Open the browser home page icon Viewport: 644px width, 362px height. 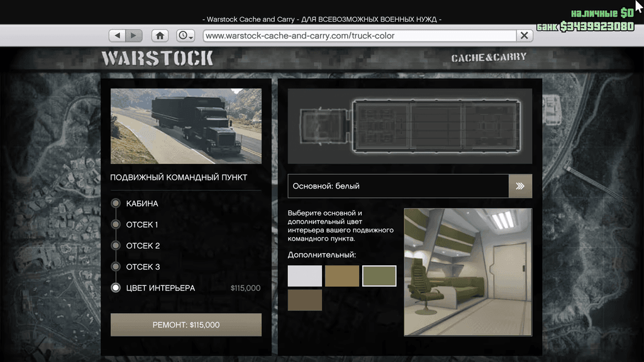coord(160,35)
